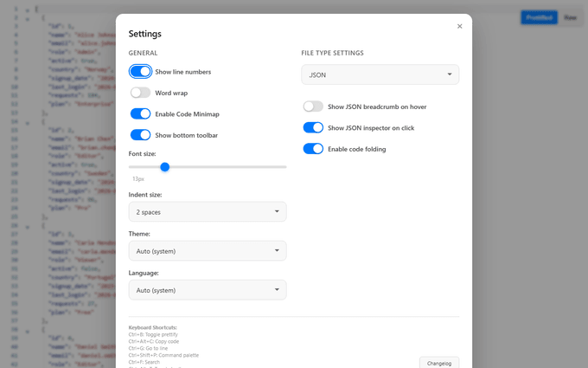Click the Ctrl+Shift+P: Command palette text

click(x=163, y=355)
